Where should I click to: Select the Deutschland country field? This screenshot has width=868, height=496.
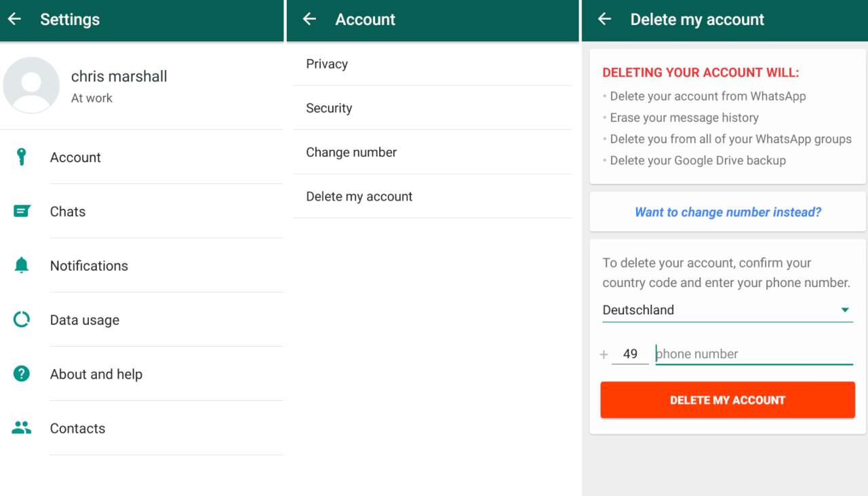pos(728,310)
